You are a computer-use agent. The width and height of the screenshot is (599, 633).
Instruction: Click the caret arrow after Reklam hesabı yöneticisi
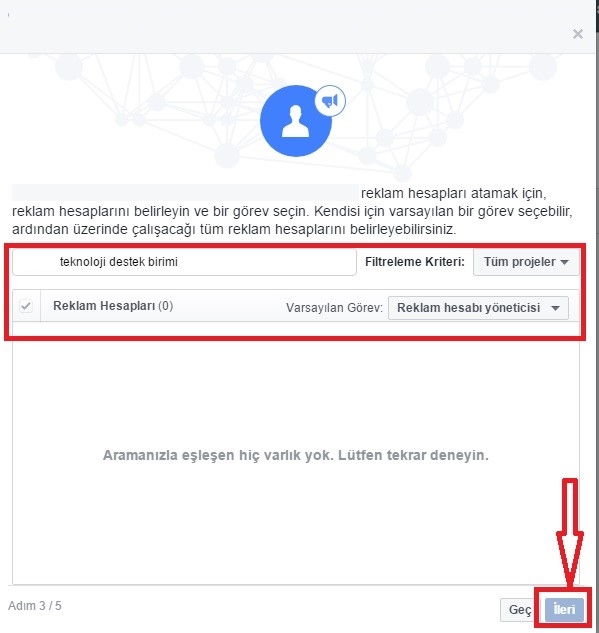point(555,308)
